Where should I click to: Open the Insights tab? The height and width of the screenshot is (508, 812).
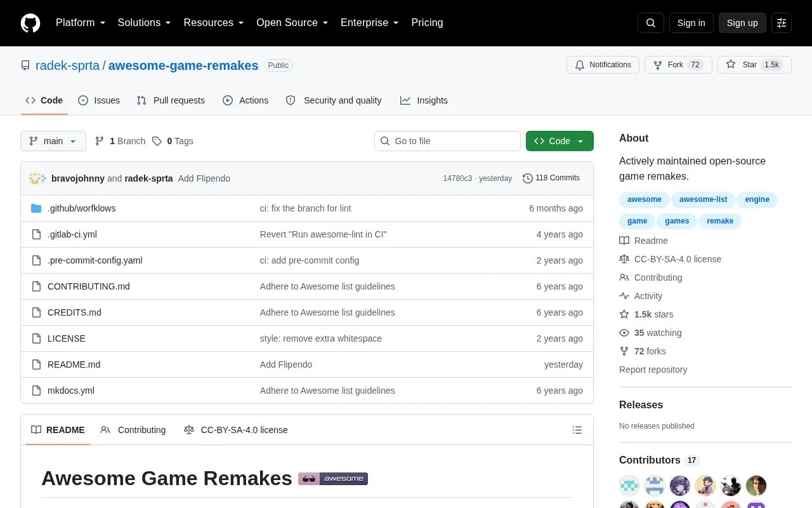tap(424, 100)
